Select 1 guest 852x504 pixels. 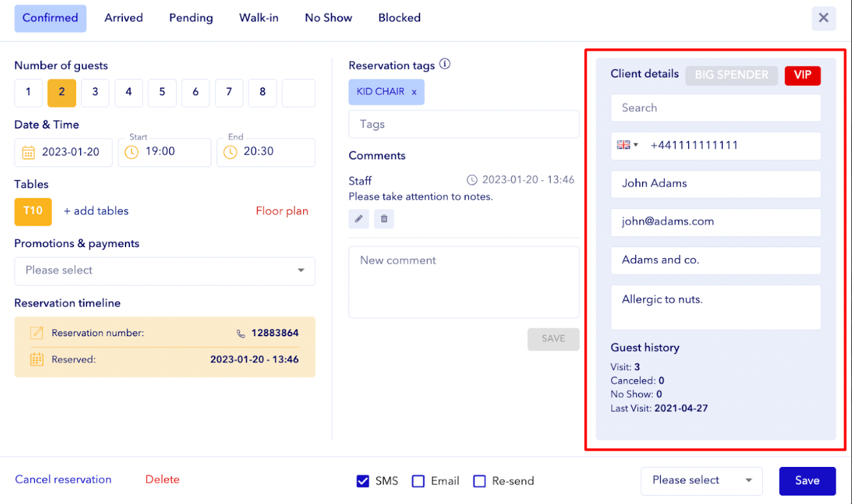pos(28,93)
